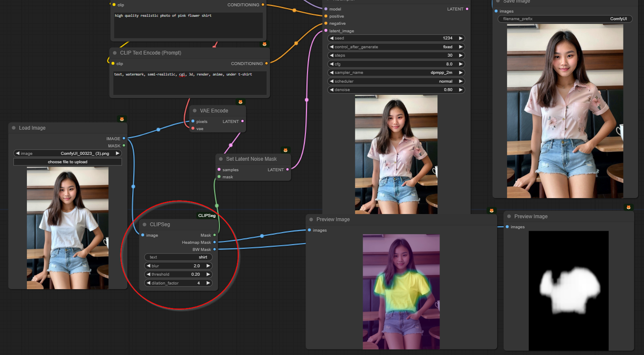Open the scheduler dropdown showing normal
The height and width of the screenshot is (355, 644).
point(396,81)
